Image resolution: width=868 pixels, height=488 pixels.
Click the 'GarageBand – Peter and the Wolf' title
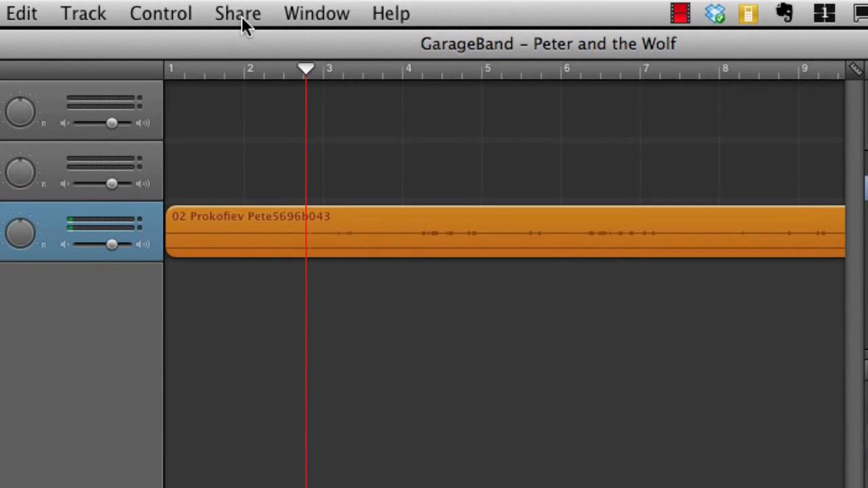[x=548, y=44]
